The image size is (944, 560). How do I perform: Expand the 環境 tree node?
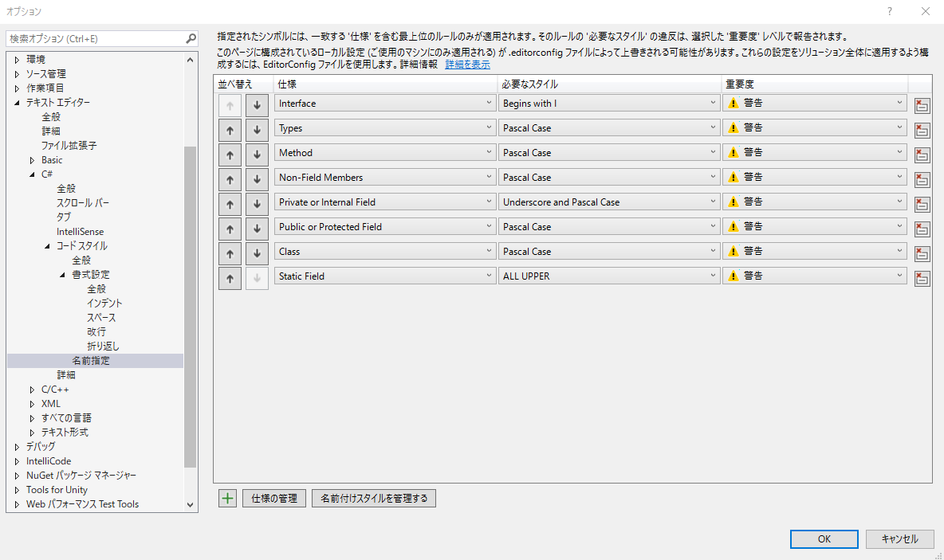(17, 60)
